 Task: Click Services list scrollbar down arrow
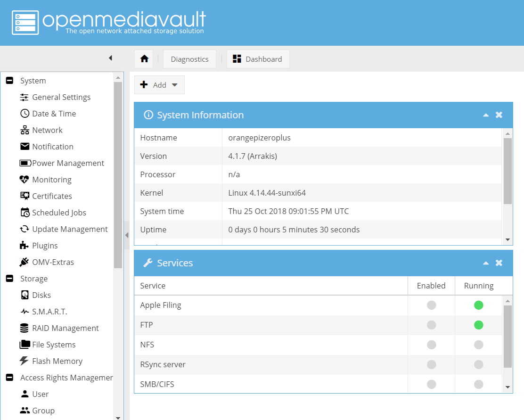[508, 387]
